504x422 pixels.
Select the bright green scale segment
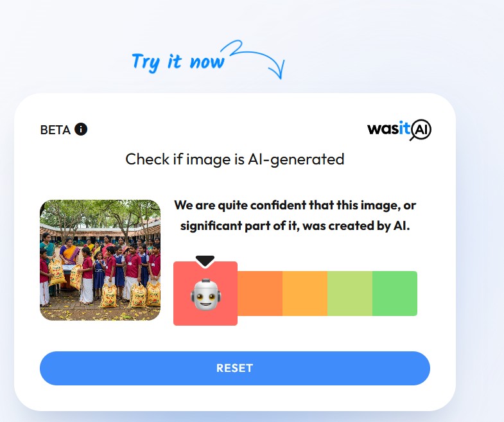(x=395, y=294)
